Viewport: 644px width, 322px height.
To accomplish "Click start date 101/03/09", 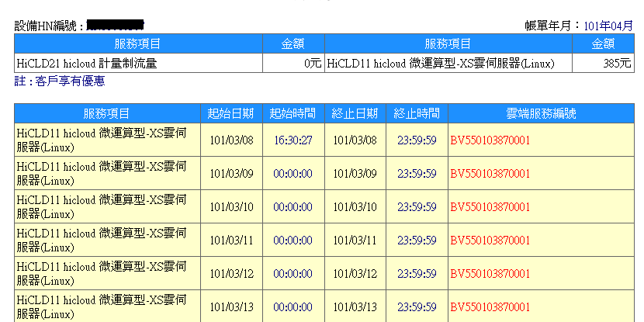I will pos(231,173).
